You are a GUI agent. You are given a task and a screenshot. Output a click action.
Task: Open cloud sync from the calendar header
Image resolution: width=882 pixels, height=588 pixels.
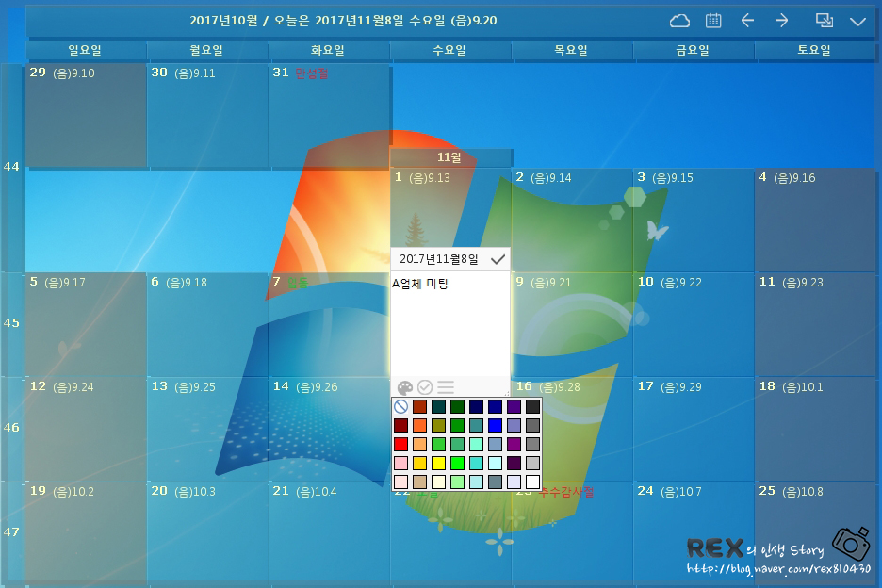pos(679,21)
